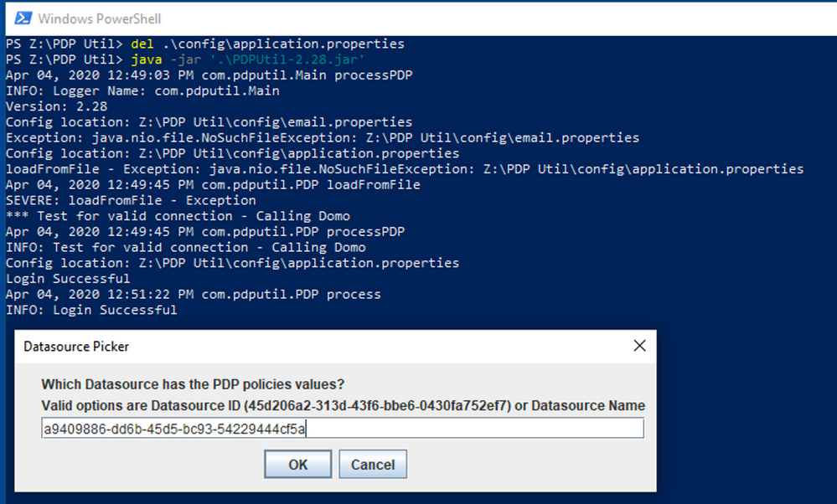Click the 'INFO: Login Successful' output line

click(x=91, y=310)
